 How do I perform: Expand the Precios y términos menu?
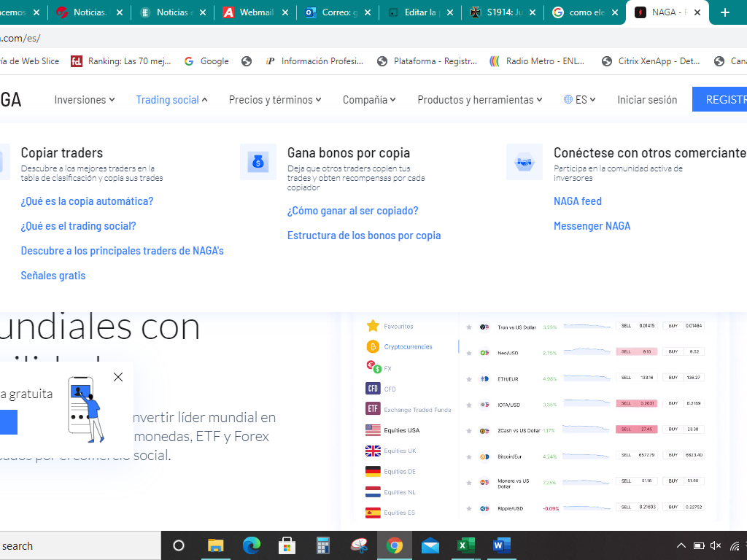(275, 99)
